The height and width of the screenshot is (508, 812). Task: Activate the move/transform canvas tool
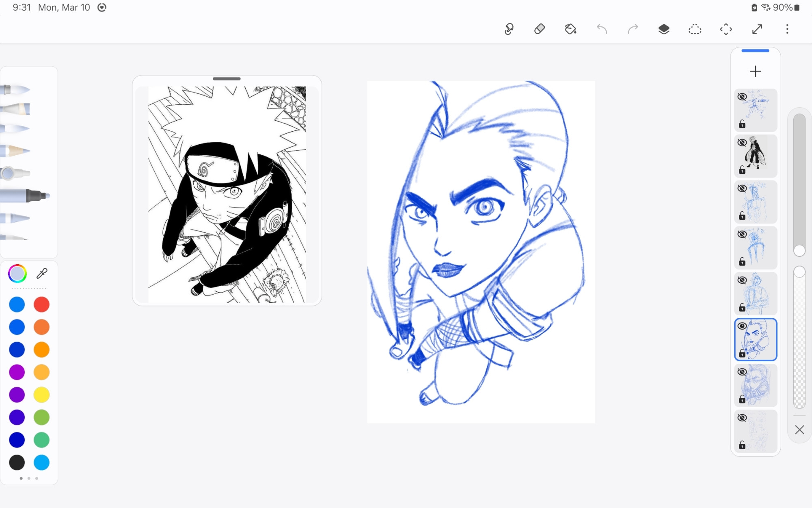click(x=726, y=29)
